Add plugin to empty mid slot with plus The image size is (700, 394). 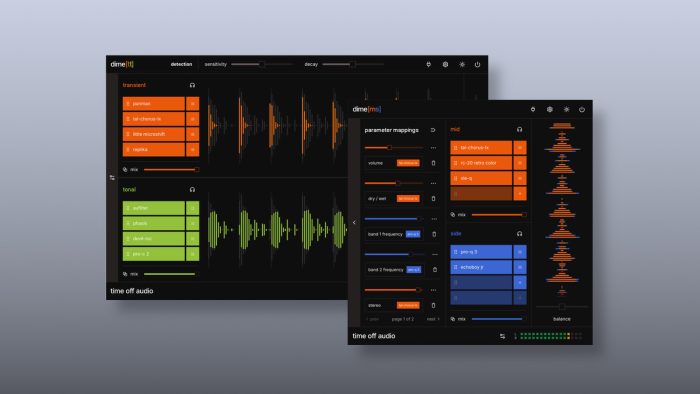(520, 194)
